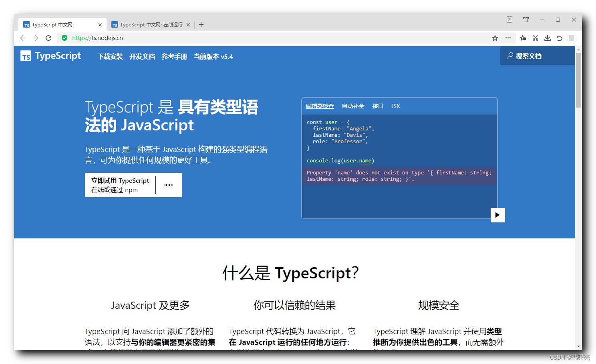This screenshot has width=596, height=364.
Task: Click the page reload icon
Action: pos(48,38)
